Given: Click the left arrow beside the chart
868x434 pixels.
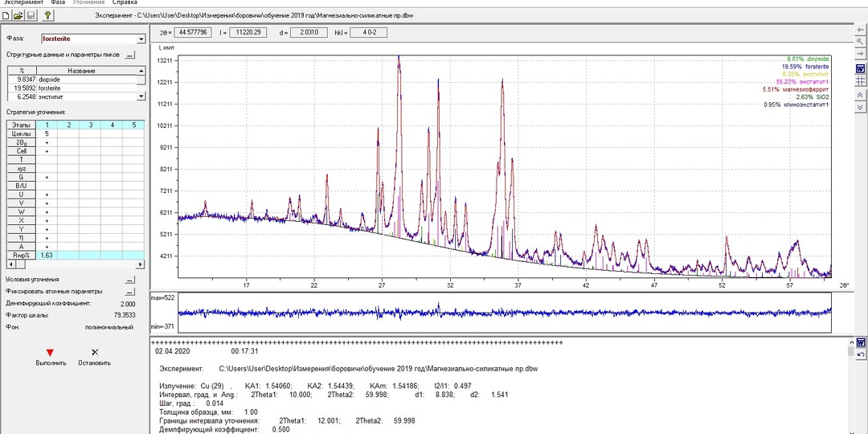Looking at the screenshot, I should pos(860,30).
